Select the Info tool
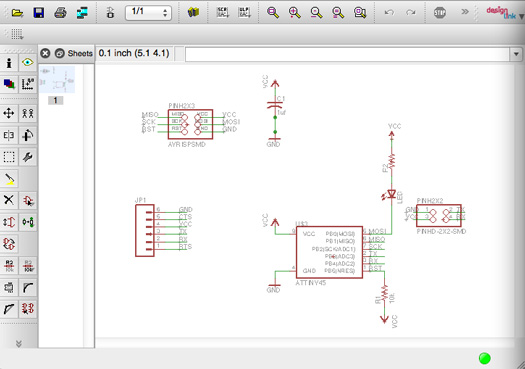525x369 pixels. point(9,63)
